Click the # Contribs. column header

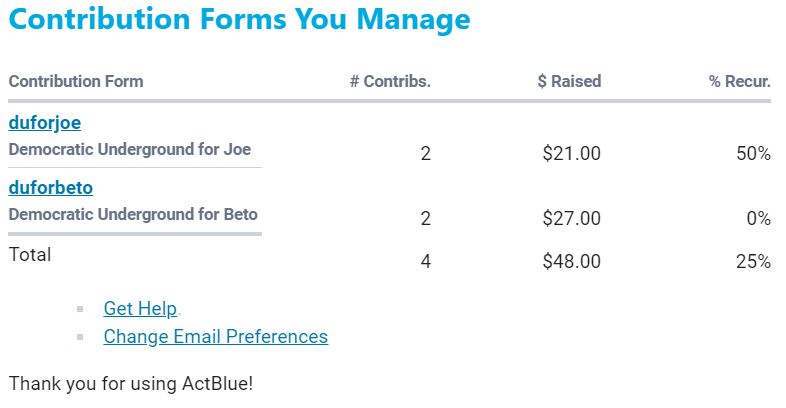click(390, 81)
